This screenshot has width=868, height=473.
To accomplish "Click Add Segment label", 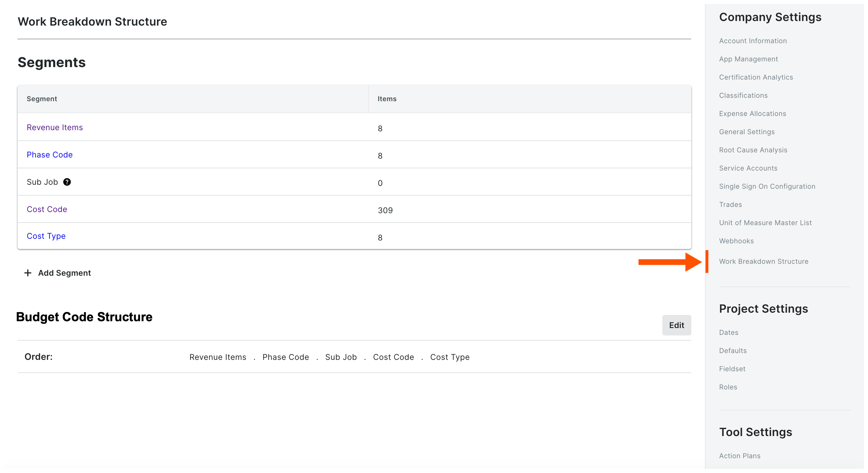I will (64, 273).
